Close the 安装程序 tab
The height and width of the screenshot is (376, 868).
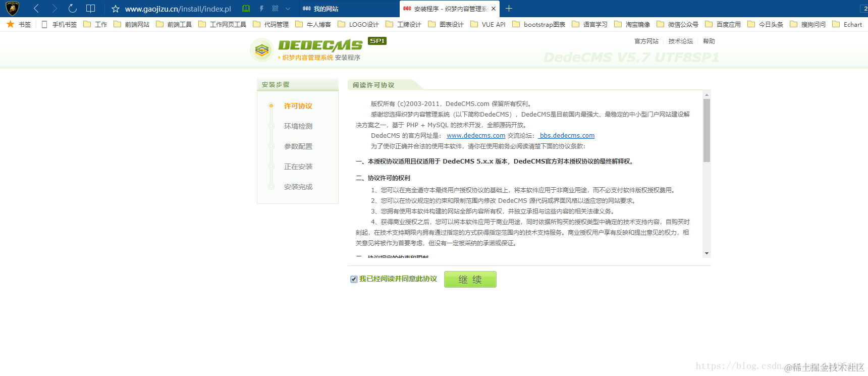pos(494,9)
